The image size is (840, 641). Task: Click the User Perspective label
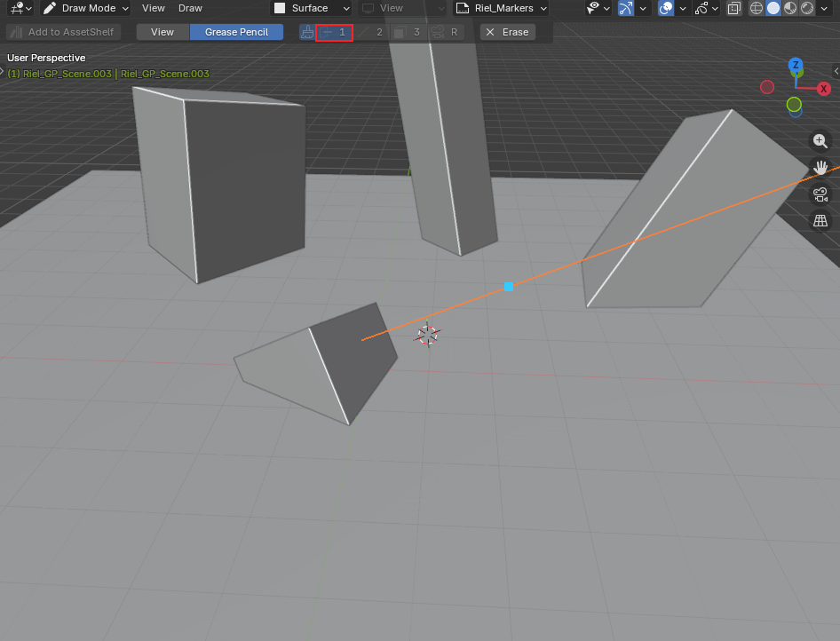coord(46,58)
